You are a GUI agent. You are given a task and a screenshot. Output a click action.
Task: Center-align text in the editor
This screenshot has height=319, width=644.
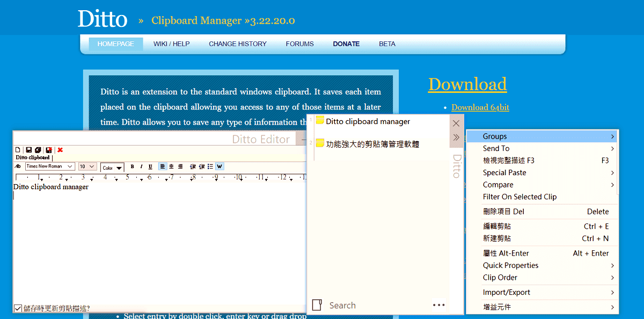[171, 166]
